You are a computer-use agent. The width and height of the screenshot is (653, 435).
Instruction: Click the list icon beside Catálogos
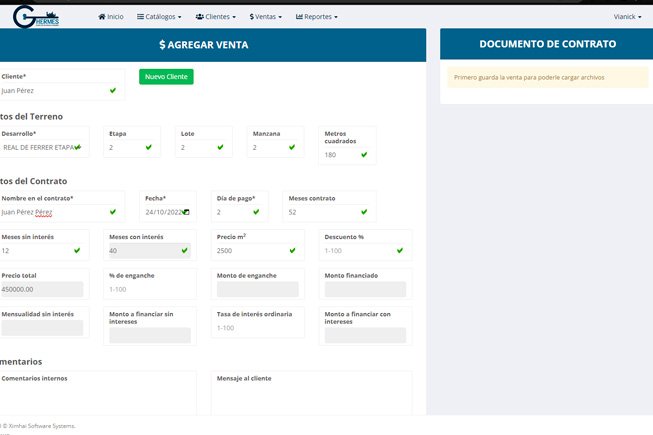click(140, 17)
